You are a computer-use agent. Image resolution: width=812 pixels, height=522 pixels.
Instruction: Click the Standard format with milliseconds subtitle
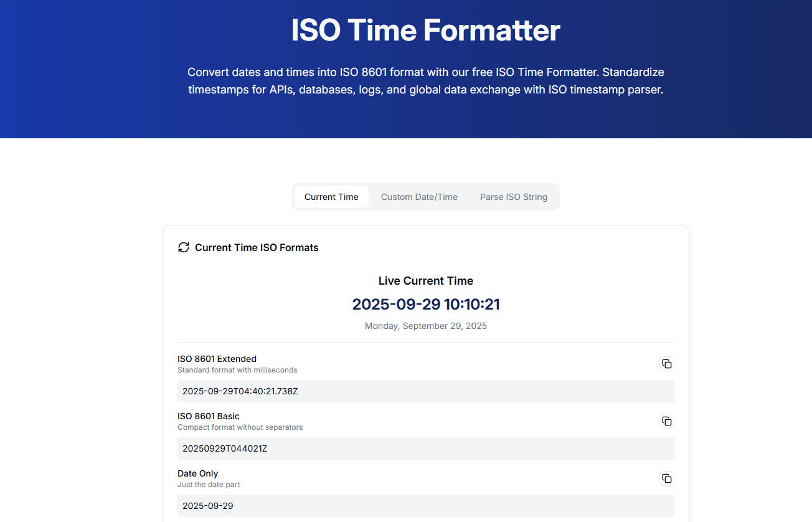tap(237, 370)
